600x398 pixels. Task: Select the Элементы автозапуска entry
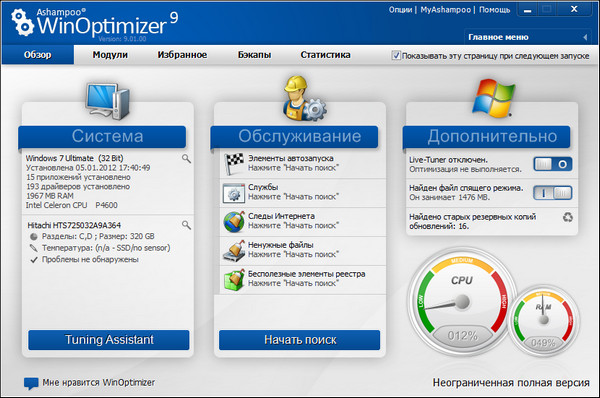coord(303,164)
